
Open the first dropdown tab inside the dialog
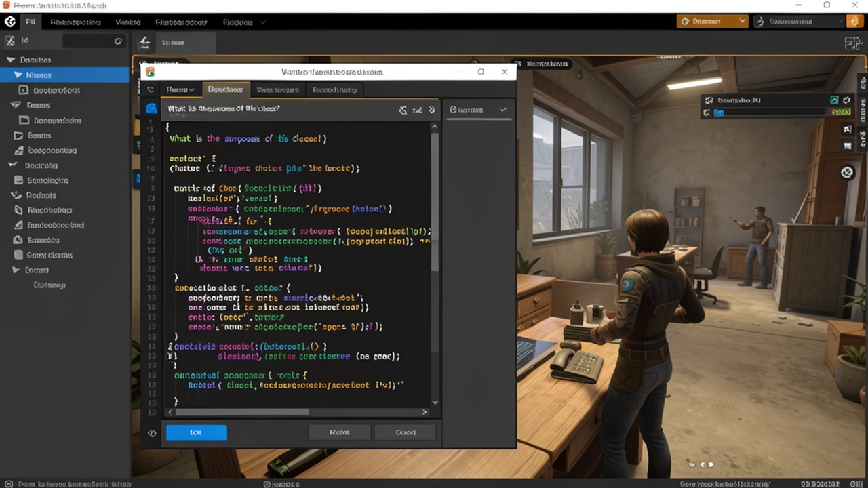[180, 89]
